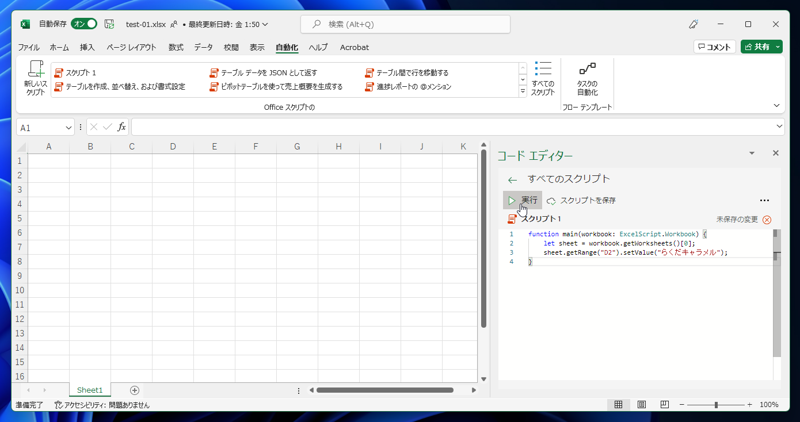Click the vertical sheet scrollbar
800x422 pixels.
click(x=484, y=239)
